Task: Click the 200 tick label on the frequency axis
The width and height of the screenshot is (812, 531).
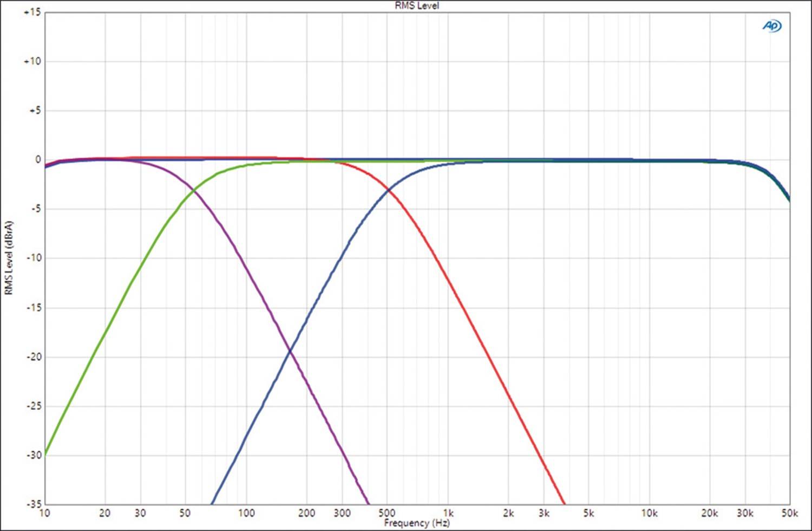Action: [x=306, y=513]
